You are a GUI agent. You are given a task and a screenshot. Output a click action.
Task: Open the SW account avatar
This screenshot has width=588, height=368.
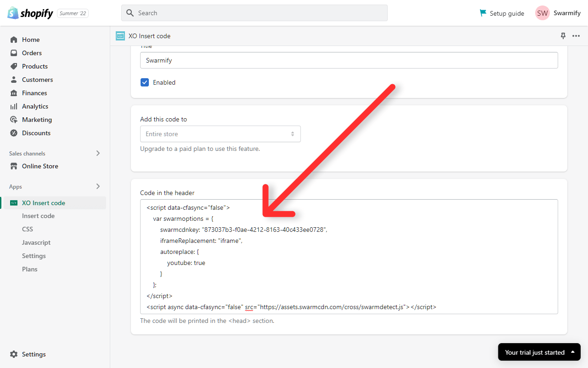coord(543,13)
